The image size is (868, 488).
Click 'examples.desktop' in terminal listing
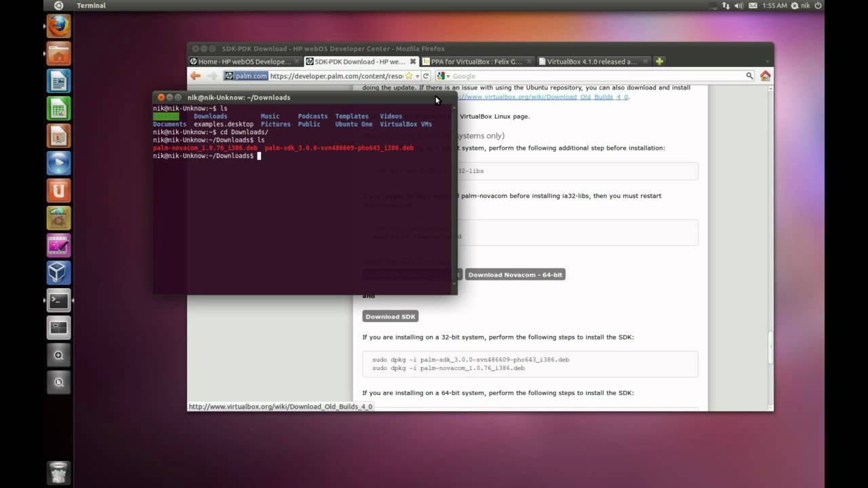click(x=224, y=124)
